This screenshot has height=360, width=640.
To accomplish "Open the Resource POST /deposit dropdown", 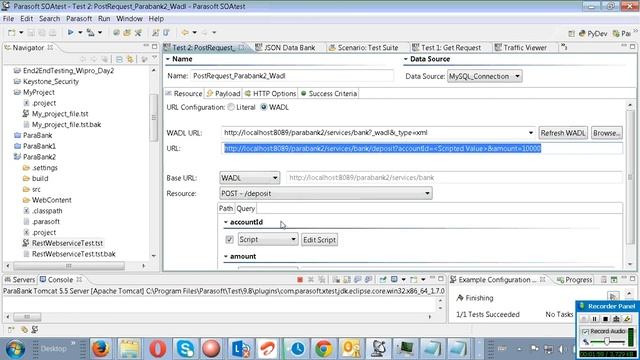I will pos(325,193).
